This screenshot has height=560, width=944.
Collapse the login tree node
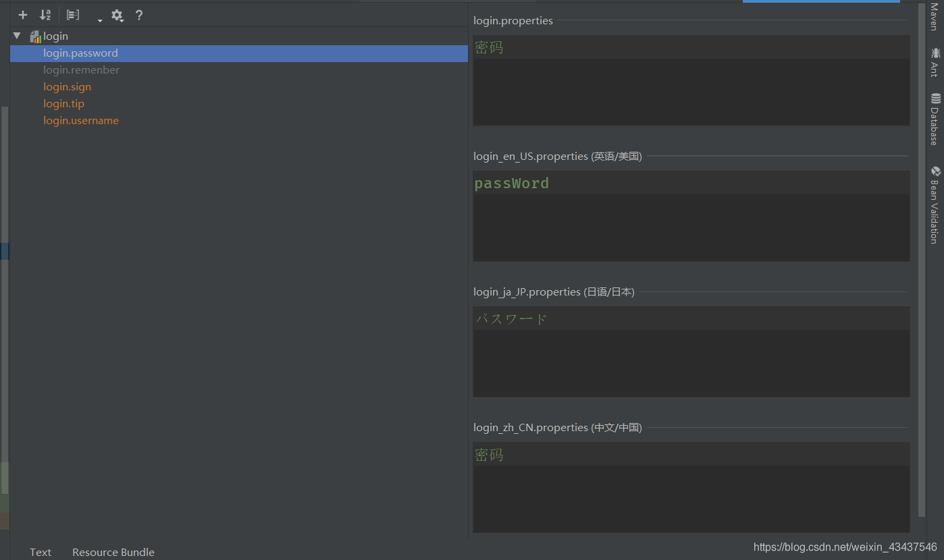coord(17,36)
